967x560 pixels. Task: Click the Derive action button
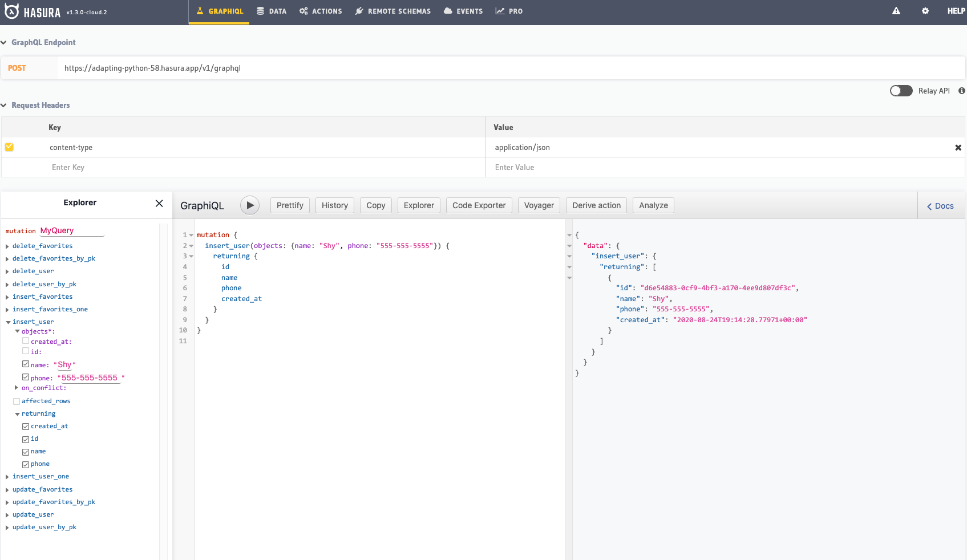(x=597, y=205)
